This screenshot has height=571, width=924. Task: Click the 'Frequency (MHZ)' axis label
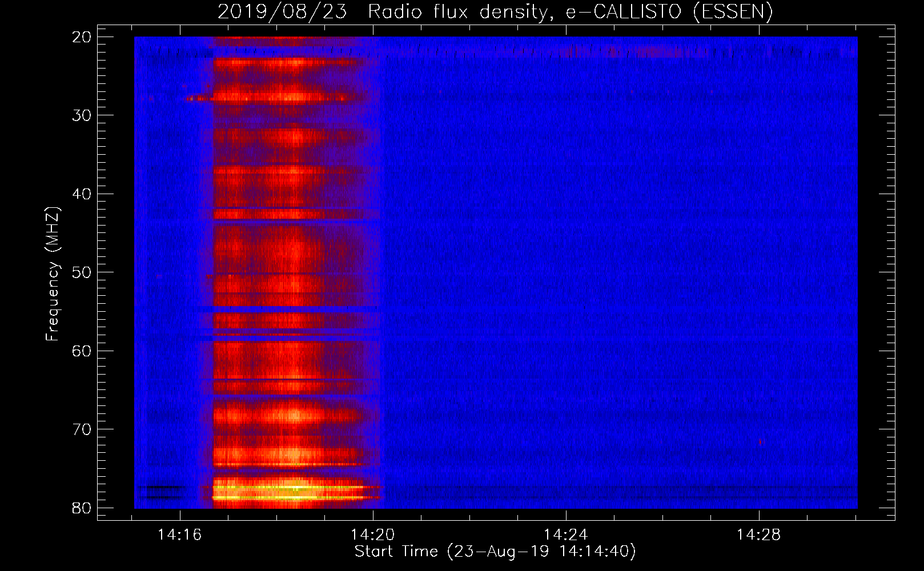pos(53,274)
